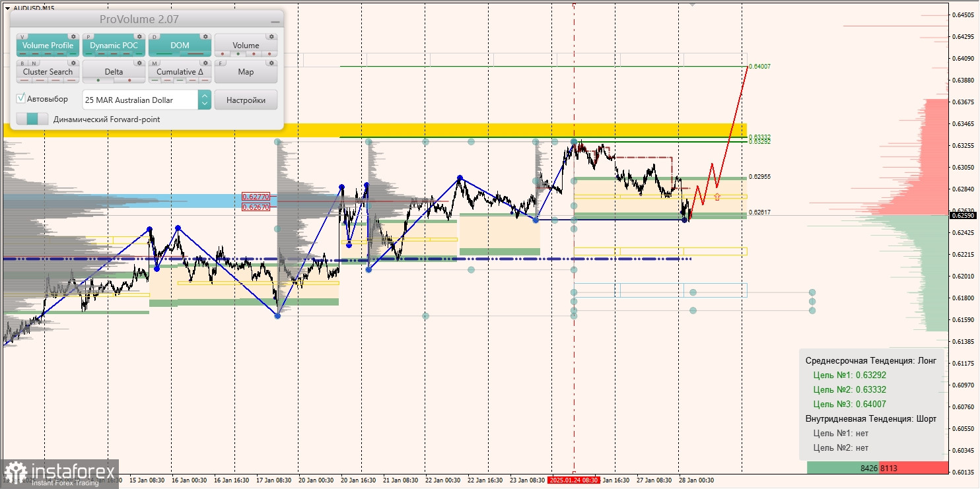Click the red line segment under DOM
The image size is (980, 489).
coord(195,53)
